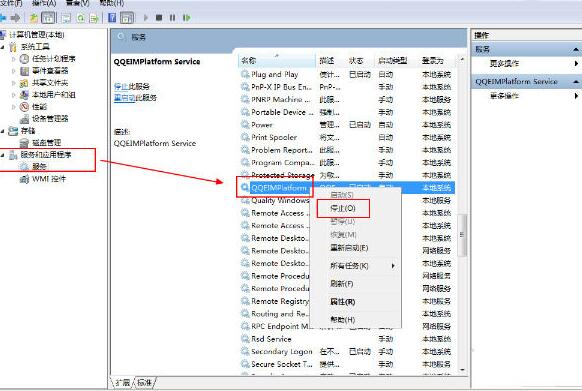The height and width of the screenshot is (391, 582).
Task: Select the Quality Windows service row
Action: point(347,201)
